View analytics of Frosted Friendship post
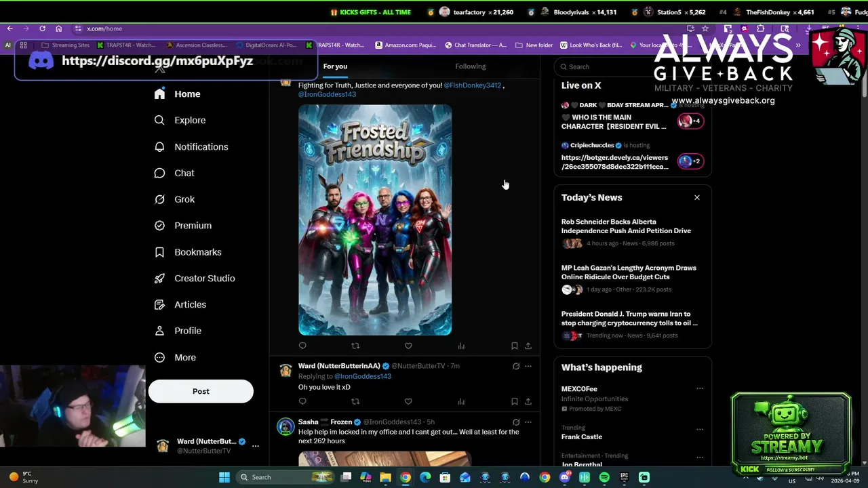 (x=461, y=346)
